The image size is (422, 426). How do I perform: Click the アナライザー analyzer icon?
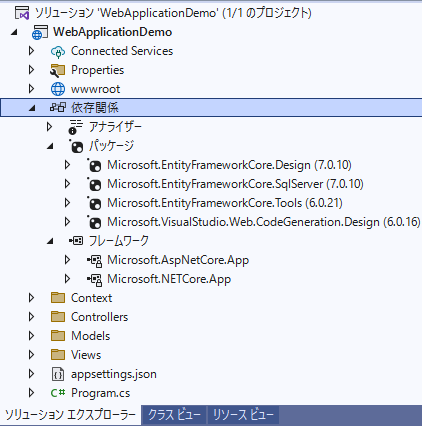(x=76, y=127)
